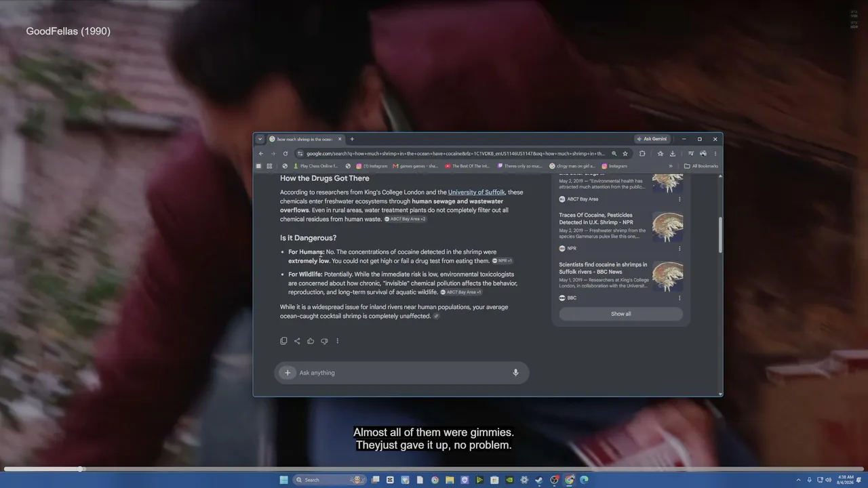Viewport: 868px width, 488px height.
Task: Open the 'NPR +1' source chip
Action: [502, 261]
